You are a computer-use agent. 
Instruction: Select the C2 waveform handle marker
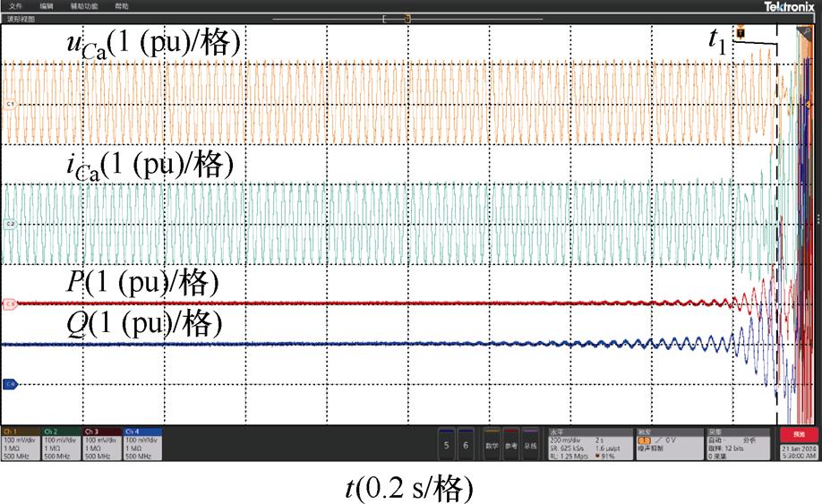pyautogui.click(x=11, y=224)
